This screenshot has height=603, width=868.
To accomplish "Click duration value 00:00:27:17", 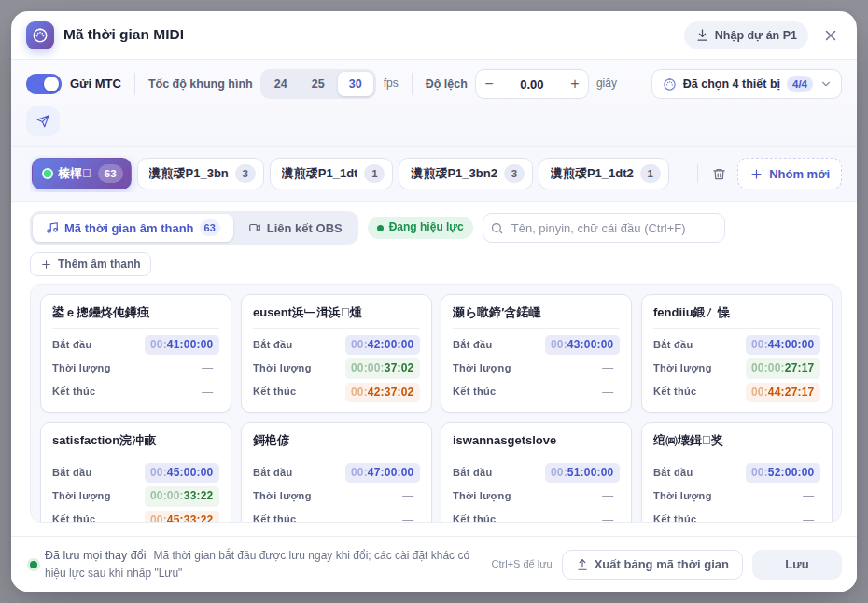I will tap(783, 368).
